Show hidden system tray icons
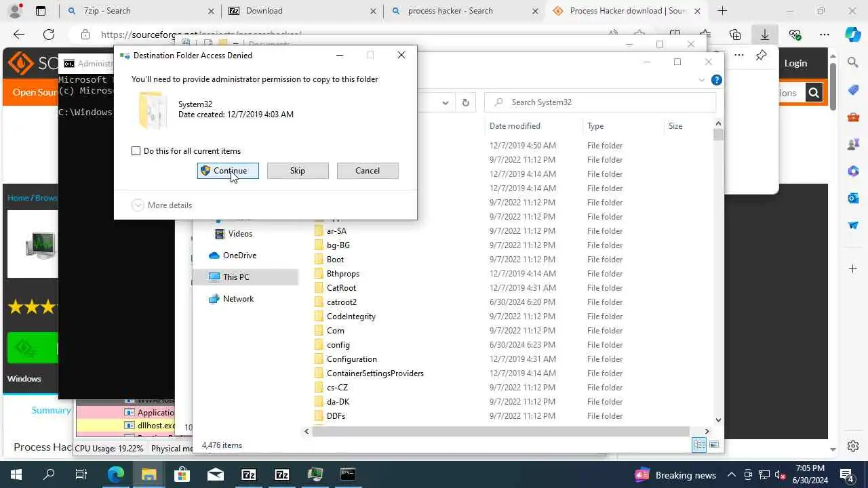Viewport: 868px width, 488px height. [x=731, y=474]
